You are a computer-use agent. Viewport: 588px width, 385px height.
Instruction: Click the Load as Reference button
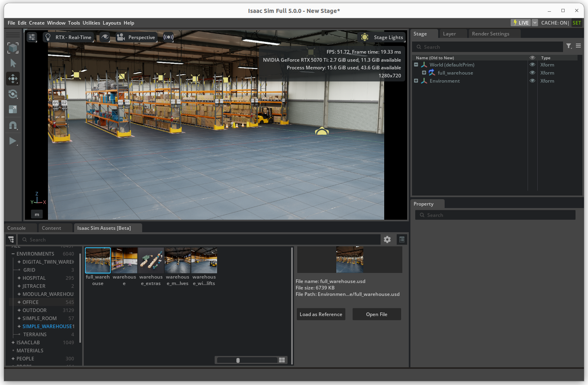321,314
